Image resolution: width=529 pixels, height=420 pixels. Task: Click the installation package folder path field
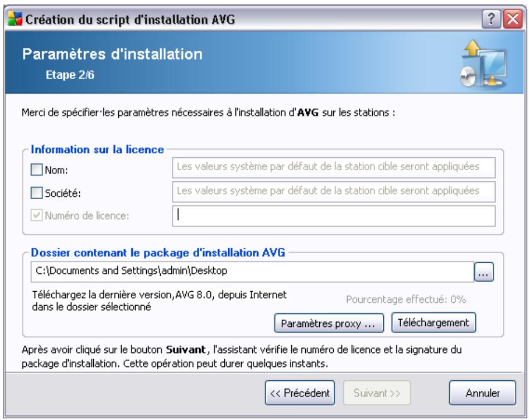252,272
